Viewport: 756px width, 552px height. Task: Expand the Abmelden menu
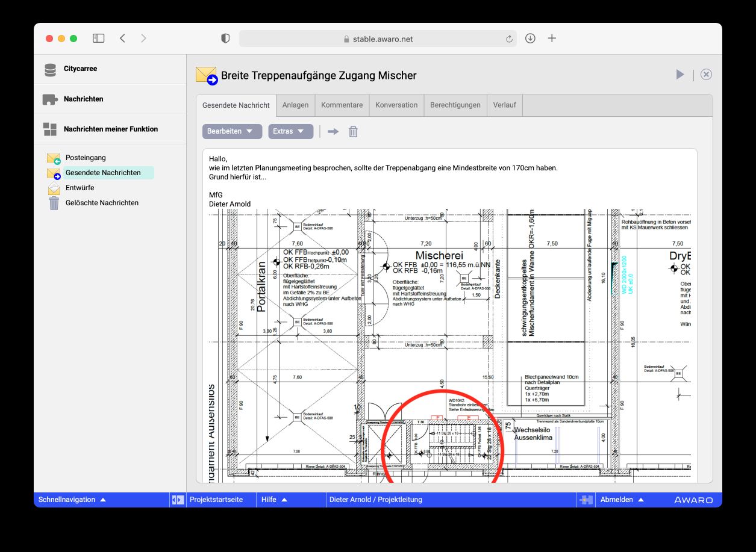tap(622, 500)
